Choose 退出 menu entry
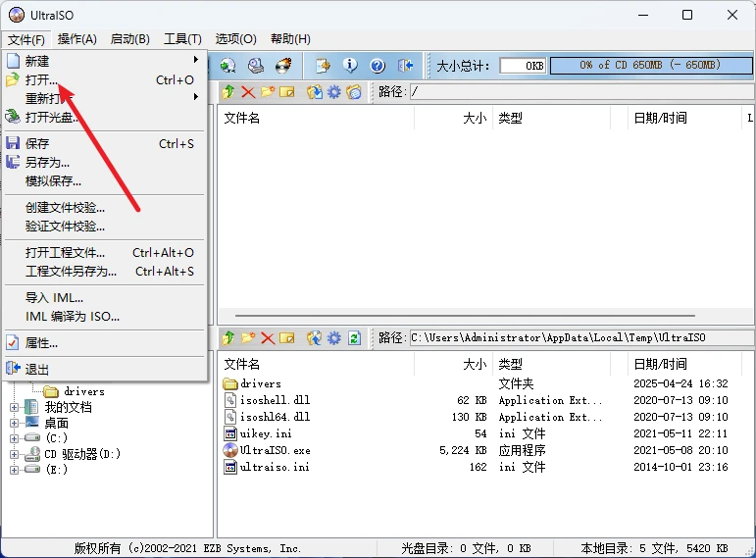 point(105,370)
